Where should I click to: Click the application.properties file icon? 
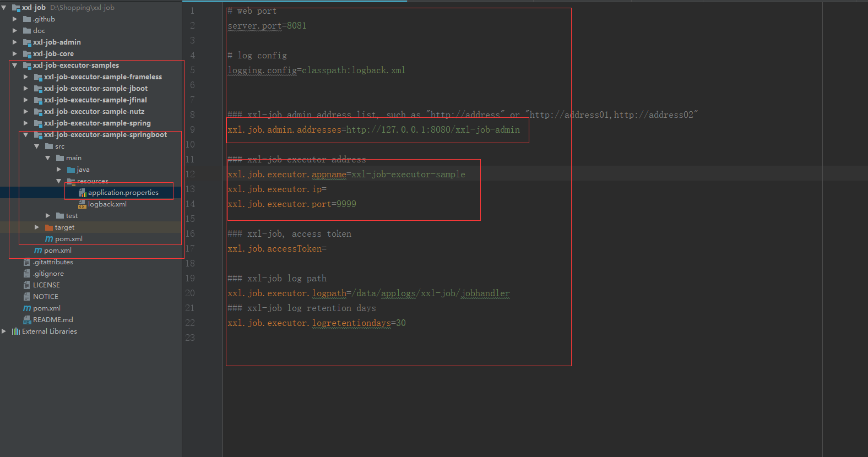[82, 193]
